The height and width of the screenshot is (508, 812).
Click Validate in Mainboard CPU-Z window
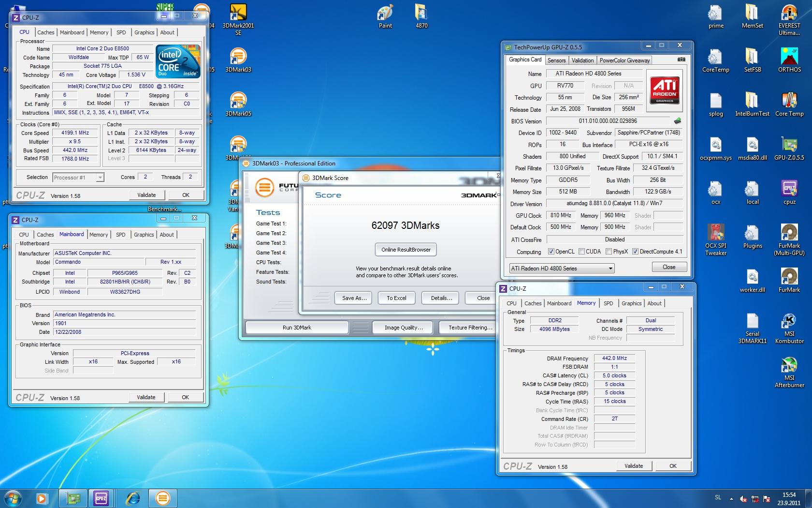146,397
